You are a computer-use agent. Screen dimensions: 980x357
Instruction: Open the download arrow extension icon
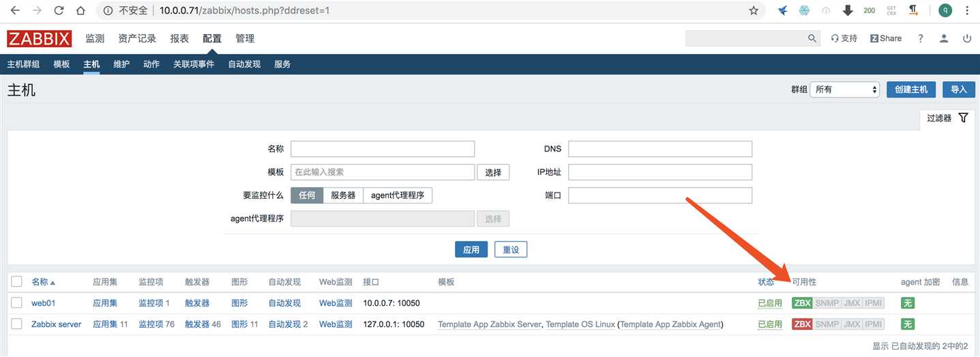tap(848, 10)
